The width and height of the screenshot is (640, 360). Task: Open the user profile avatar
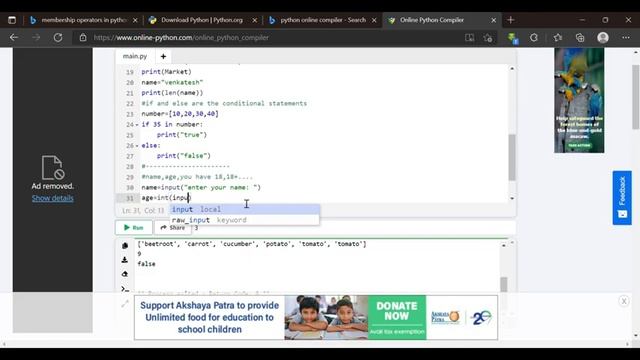[x=603, y=38]
